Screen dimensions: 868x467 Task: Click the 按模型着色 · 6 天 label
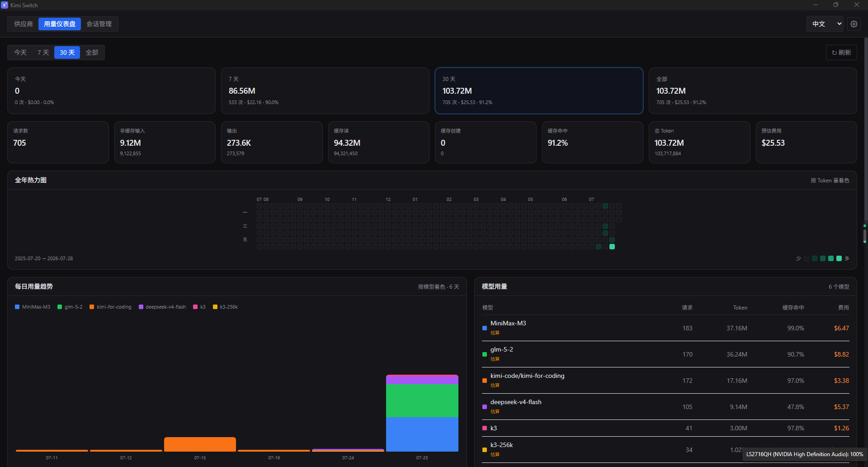tap(439, 287)
